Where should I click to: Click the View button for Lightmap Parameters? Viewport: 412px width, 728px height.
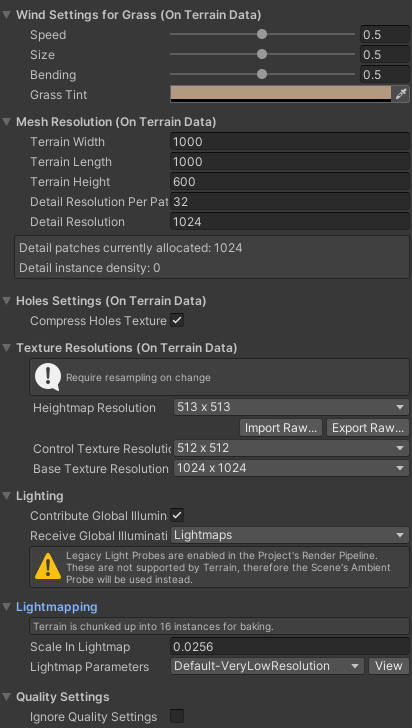click(389, 666)
